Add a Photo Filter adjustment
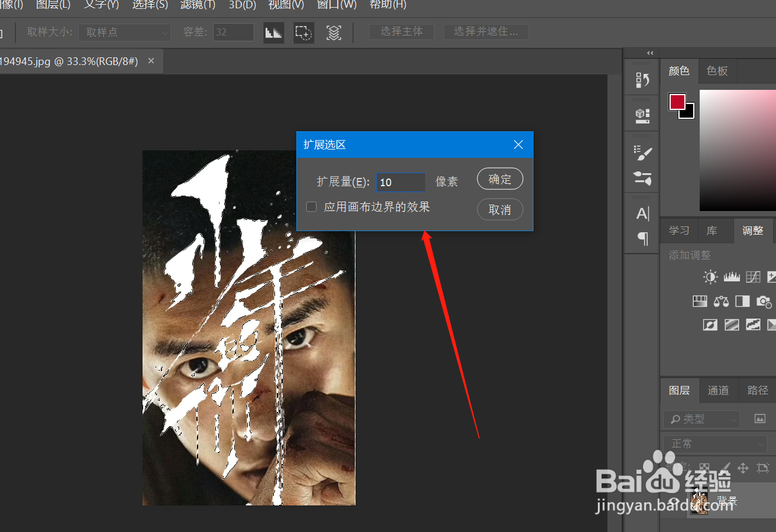The image size is (776, 532). [765, 301]
